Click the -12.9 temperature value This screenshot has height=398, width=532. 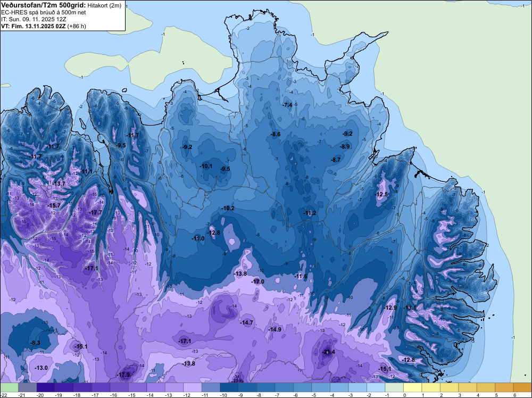pos(390,308)
